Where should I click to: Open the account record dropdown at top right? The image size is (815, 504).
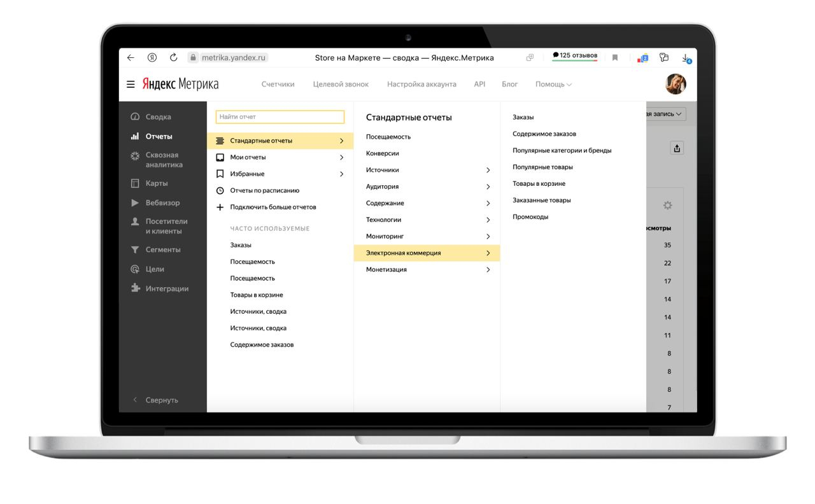(x=665, y=114)
